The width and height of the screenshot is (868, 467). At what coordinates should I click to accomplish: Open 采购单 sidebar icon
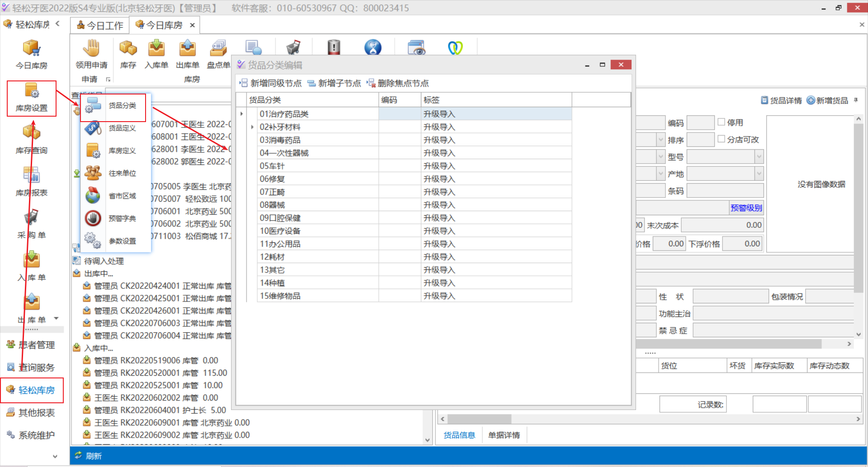(x=32, y=224)
